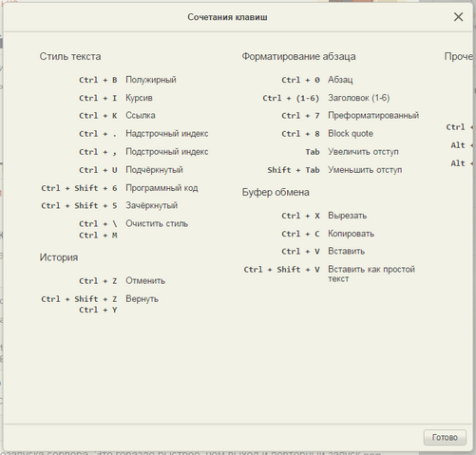
Task: Click the Программный код label
Action: click(x=162, y=188)
